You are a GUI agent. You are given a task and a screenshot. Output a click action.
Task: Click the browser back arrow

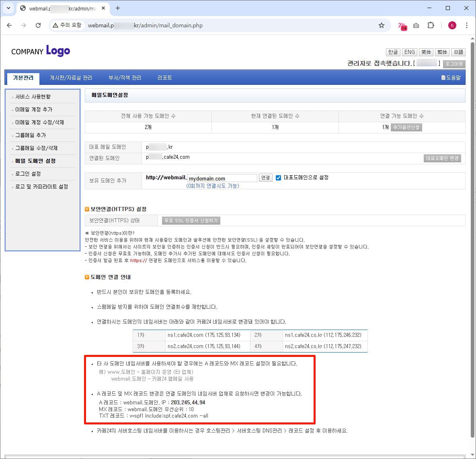9,25
